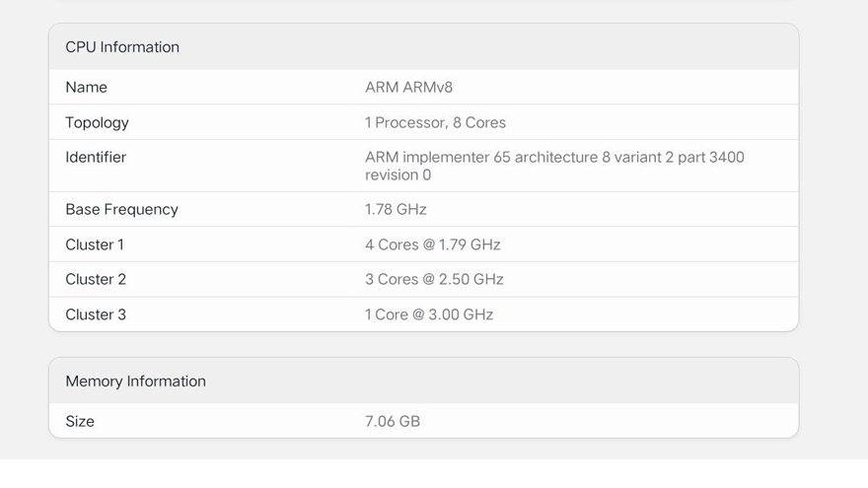
Task: Click the 1.78 GHz base frequency value
Action: (x=396, y=210)
